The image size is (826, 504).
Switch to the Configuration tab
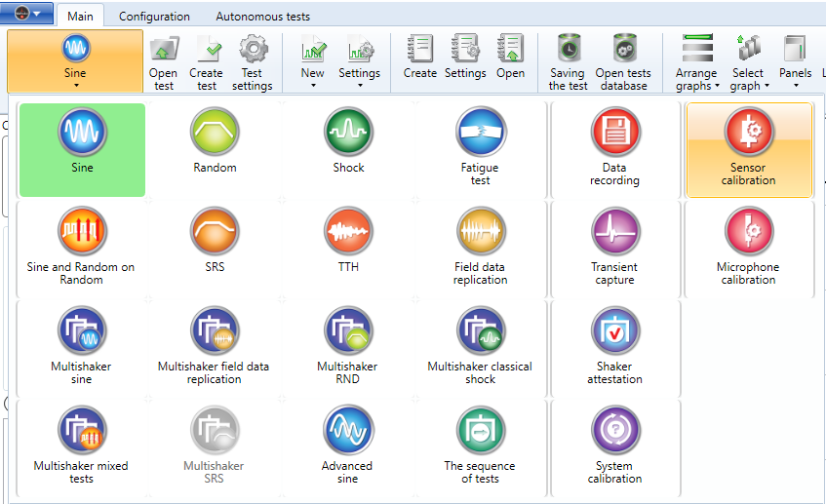[154, 17]
